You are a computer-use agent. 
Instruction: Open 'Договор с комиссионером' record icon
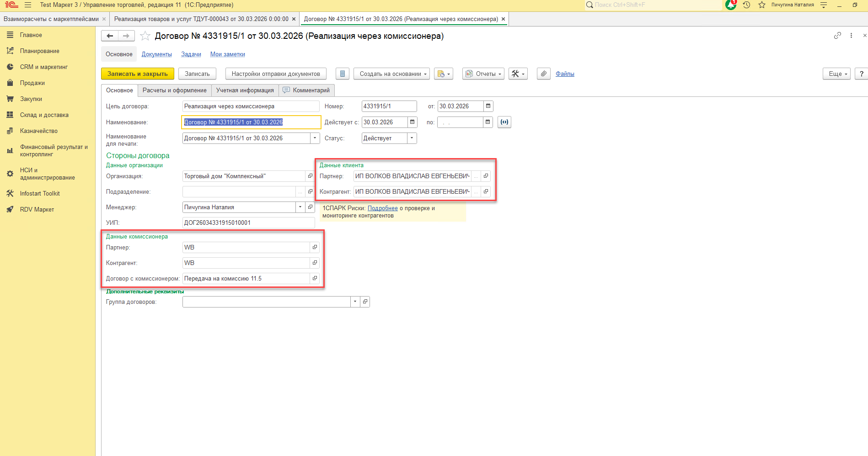pos(315,279)
